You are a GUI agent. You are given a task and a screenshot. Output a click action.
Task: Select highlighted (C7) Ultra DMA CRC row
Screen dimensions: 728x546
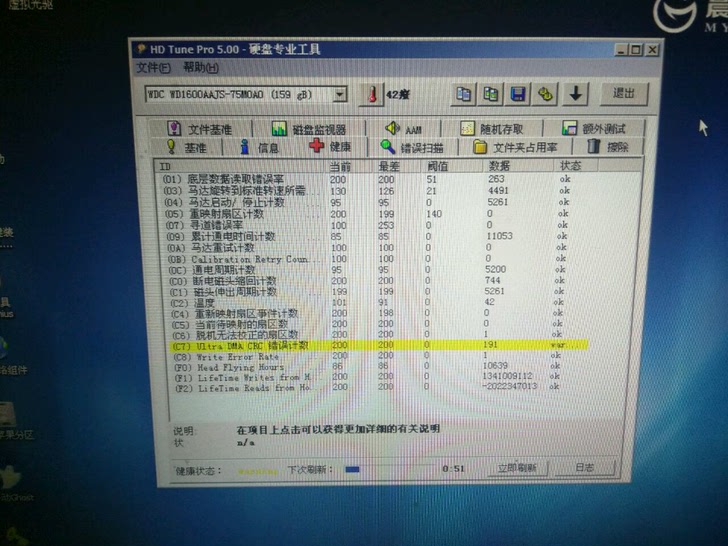point(379,345)
